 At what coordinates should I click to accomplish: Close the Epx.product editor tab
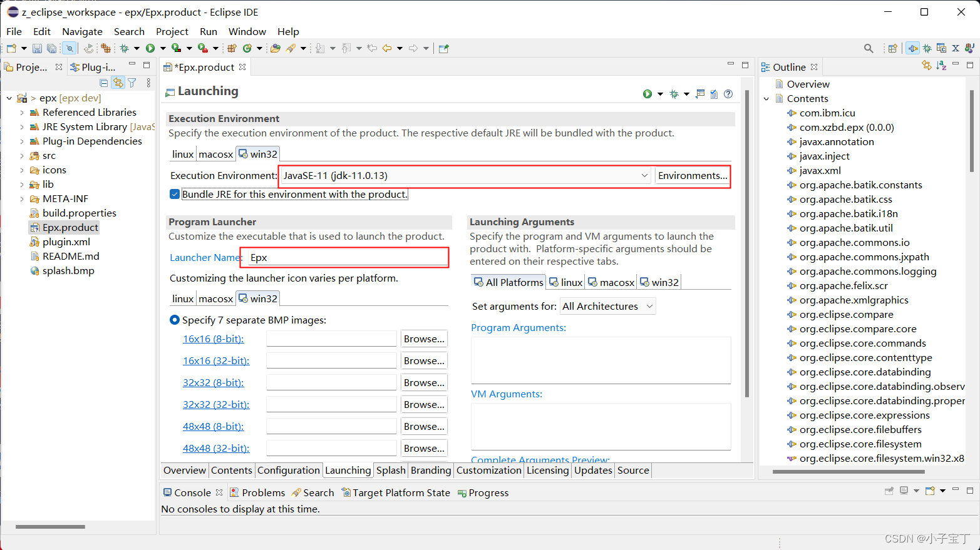coord(242,66)
